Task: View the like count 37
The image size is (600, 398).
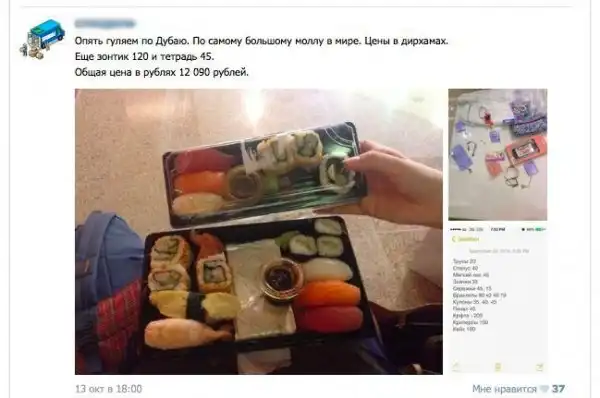Action: click(x=558, y=389)
